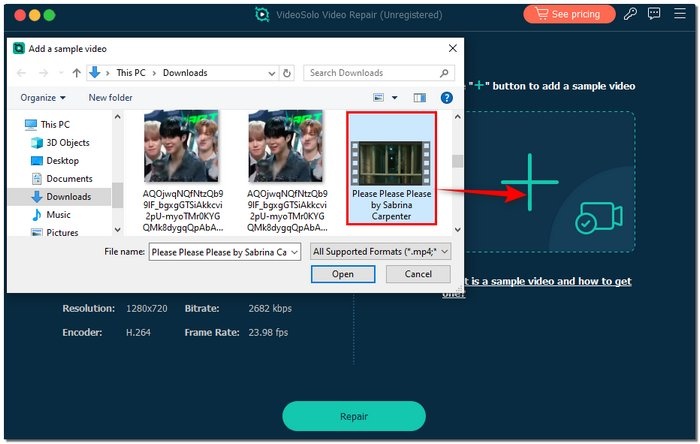Click the blue Downloads arrow in address bar
700x444 pixels.
point(94,72)
